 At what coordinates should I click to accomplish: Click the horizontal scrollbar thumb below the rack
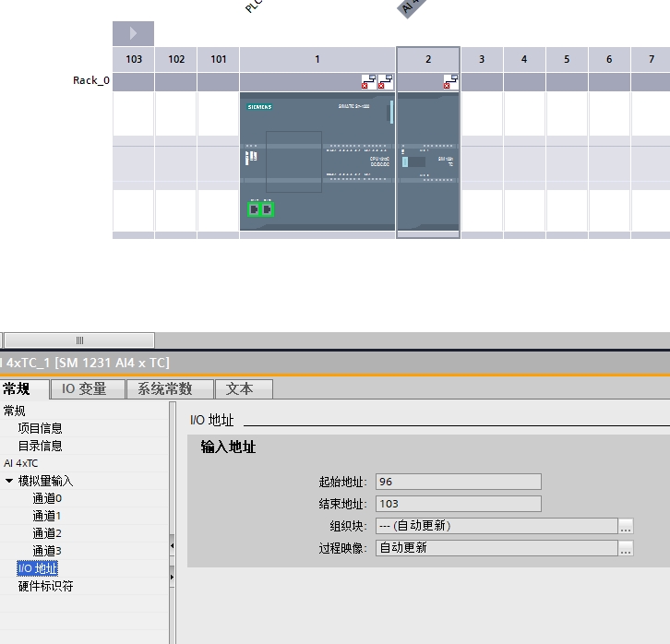(79, 340)
